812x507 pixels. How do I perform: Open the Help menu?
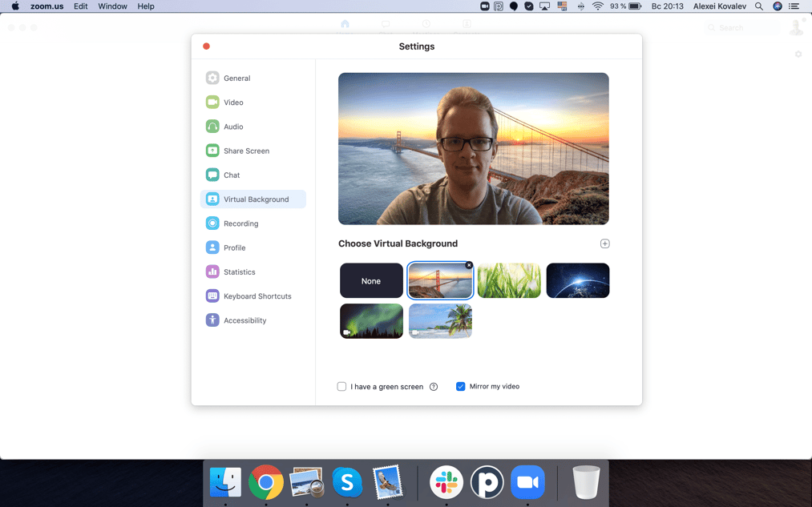coord(146,6)
